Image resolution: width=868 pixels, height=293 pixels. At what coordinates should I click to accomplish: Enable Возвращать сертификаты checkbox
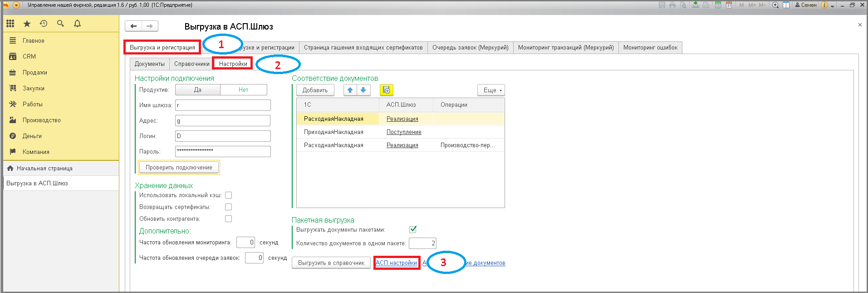(229, 207)
